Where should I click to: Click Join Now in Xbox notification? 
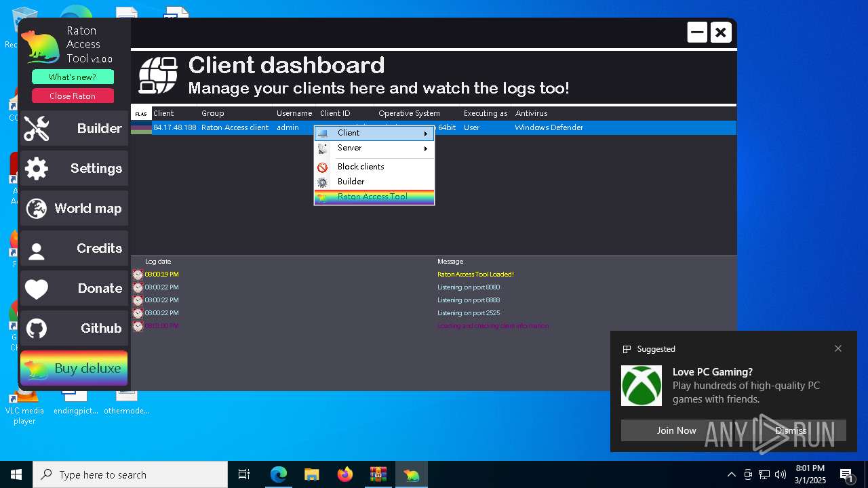(676, 430)
